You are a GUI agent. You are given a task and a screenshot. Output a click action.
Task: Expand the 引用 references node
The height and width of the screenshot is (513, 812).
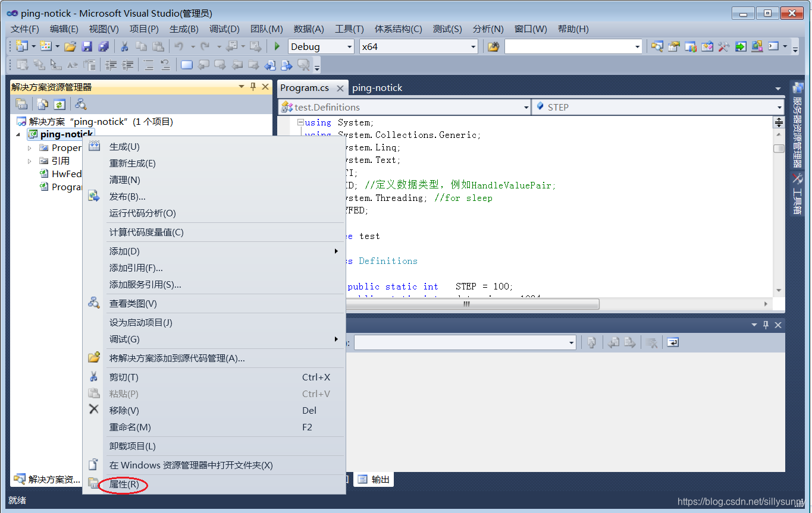pyautogui.click(x=29, y=160)
